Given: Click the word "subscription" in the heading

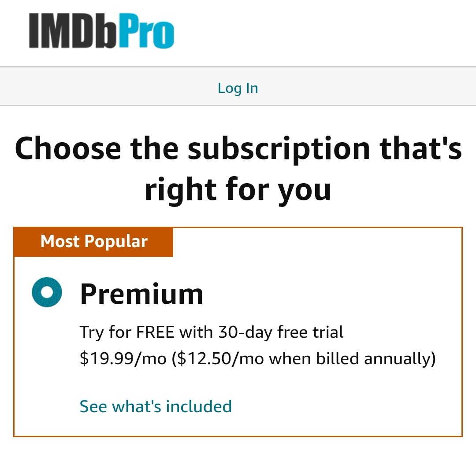Looking at the screenshot, I should (x=279, y=148).
